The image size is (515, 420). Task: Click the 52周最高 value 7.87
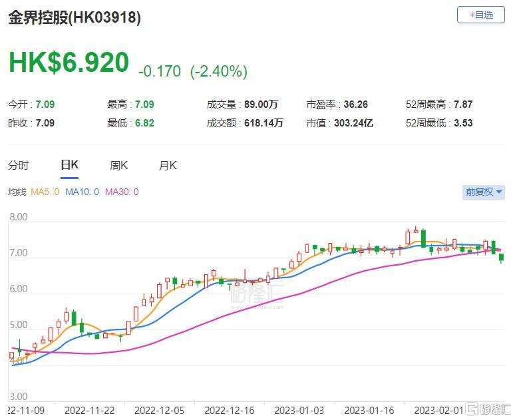click(x=463, y=105)
